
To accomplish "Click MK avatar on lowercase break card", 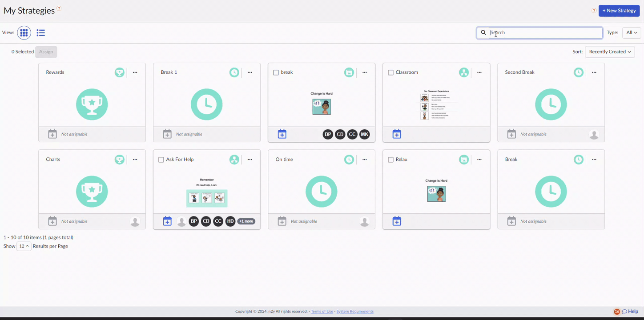I will pyautogui.click(x=365, y=134).
